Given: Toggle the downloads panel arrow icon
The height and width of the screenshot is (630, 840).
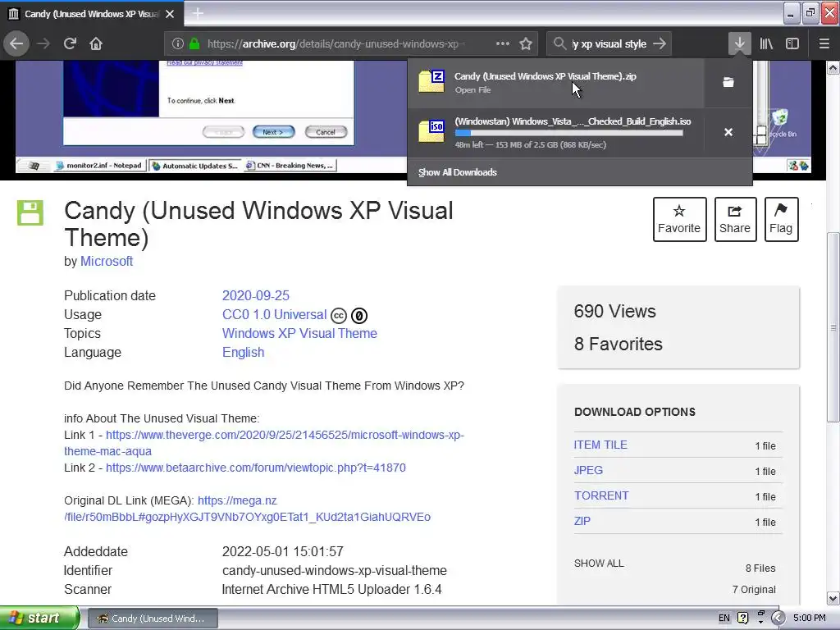Looking at the screenshot, I should point(739,43).
